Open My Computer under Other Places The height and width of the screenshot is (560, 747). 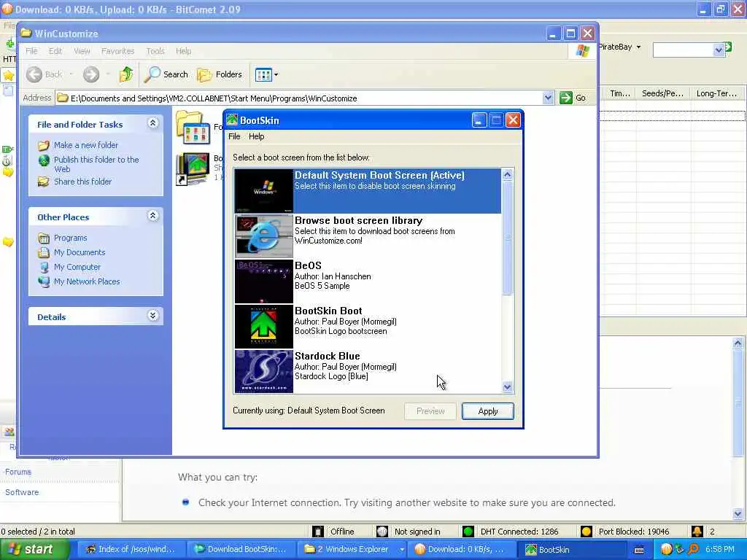click(77, 267)
